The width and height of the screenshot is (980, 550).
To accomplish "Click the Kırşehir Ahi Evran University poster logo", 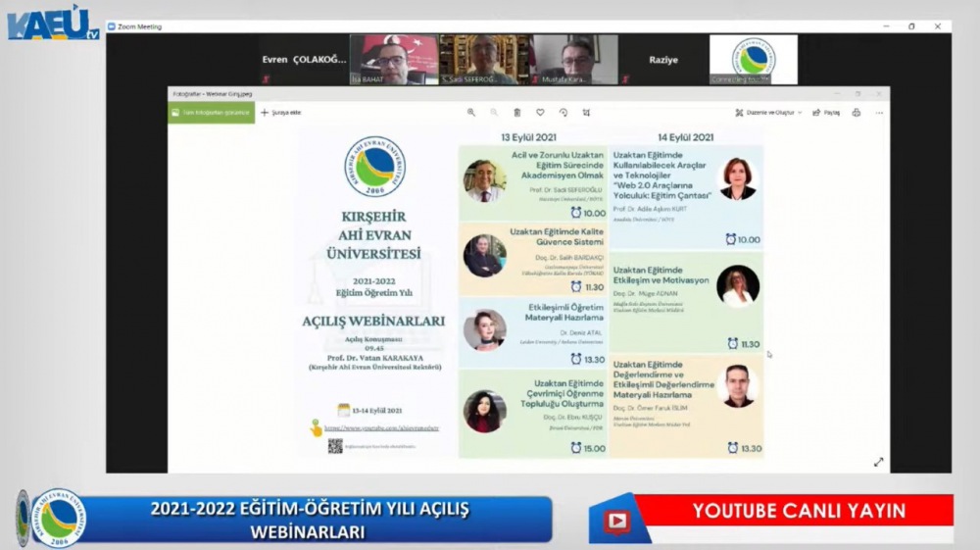I will [x=374, y=167].
